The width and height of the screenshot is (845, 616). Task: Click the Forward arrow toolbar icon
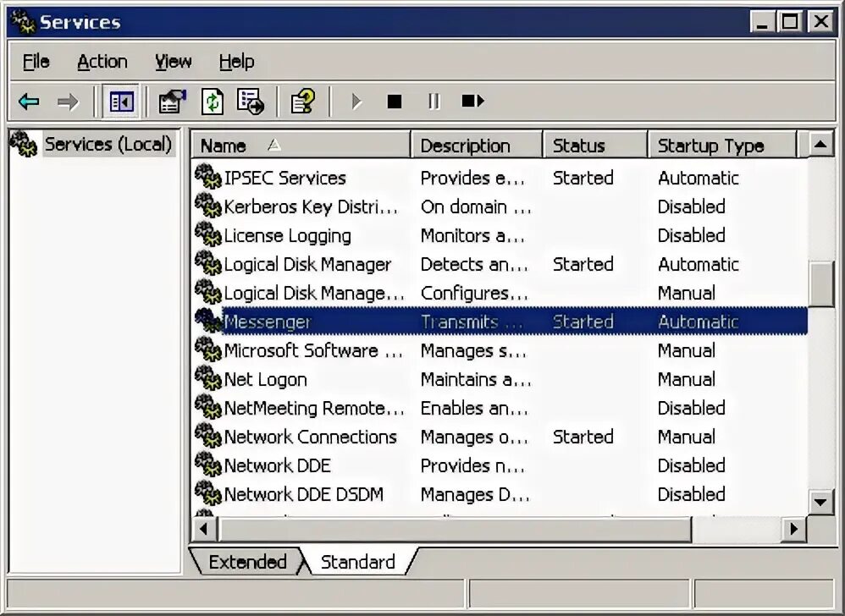tap(68, 102)
